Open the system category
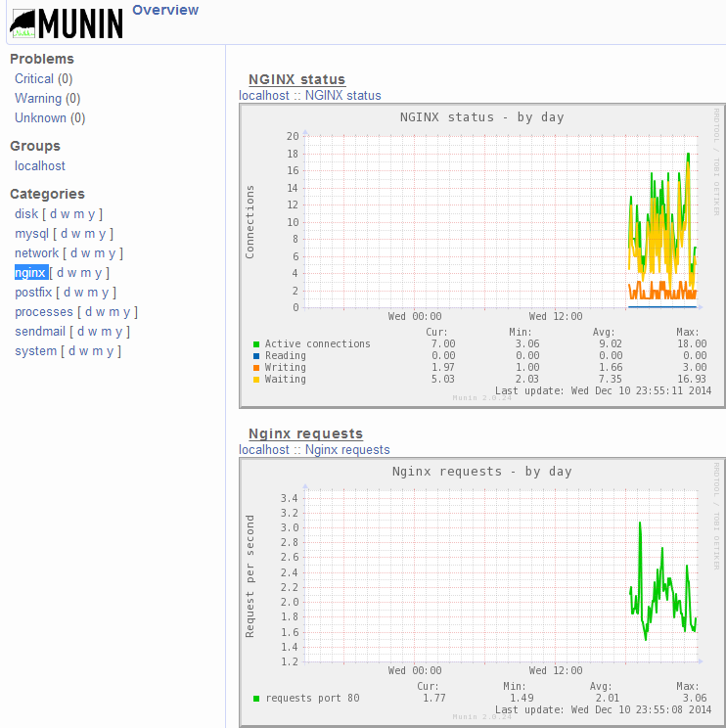This screenshot has height=728, width=726. pos(36,350)
